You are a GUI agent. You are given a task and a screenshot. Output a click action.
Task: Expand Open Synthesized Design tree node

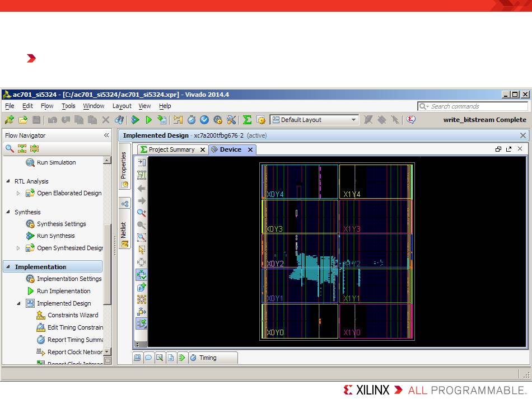(x=18, y=248)
